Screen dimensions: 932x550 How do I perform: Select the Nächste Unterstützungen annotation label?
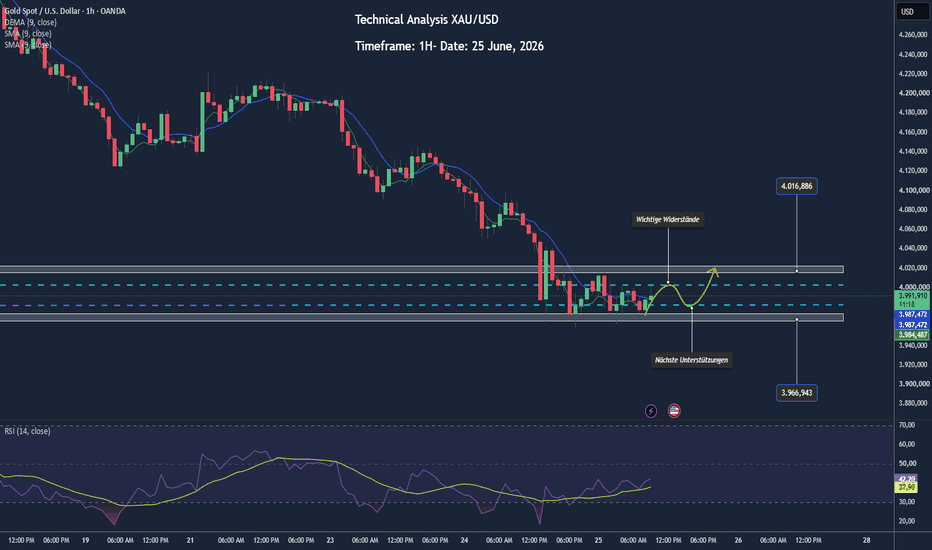click(x=691, y=360)
